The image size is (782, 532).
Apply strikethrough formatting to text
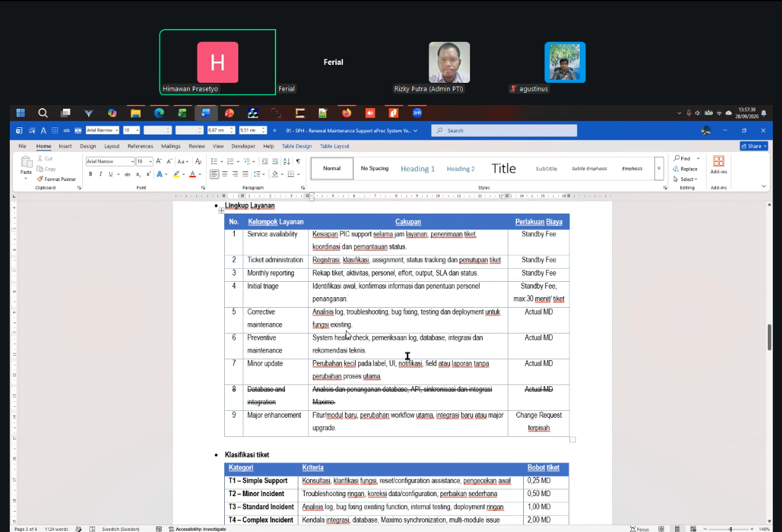coord(128,174)
